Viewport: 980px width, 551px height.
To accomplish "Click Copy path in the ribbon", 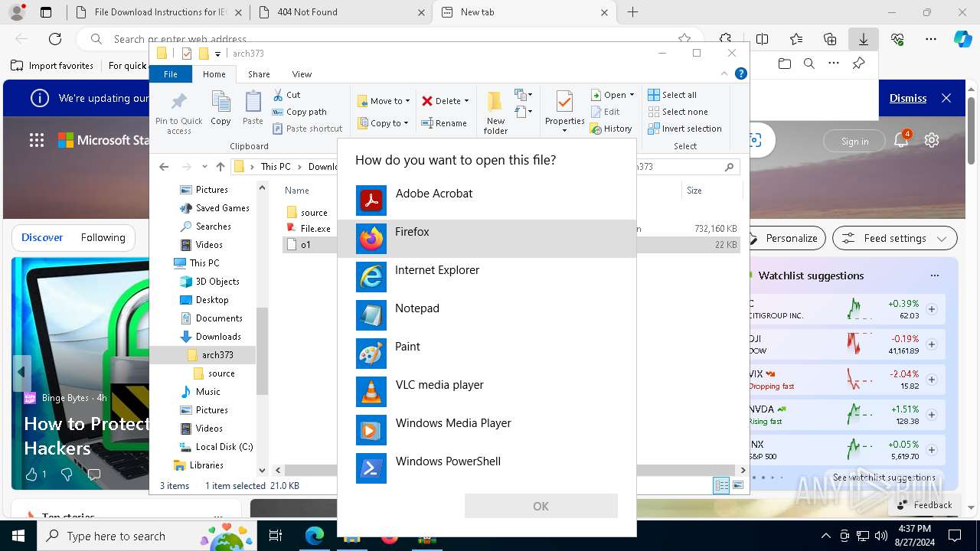I will 299,112.
